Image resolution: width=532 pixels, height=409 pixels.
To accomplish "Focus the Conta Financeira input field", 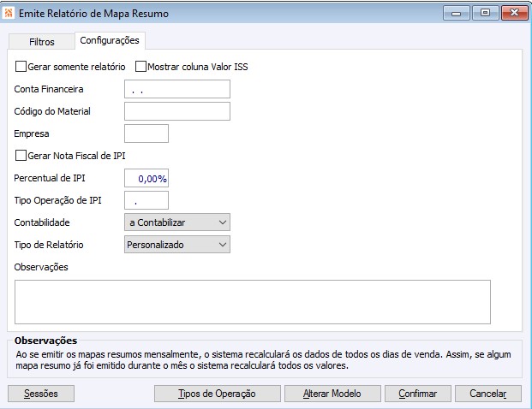I will click(x=177, y=89).
